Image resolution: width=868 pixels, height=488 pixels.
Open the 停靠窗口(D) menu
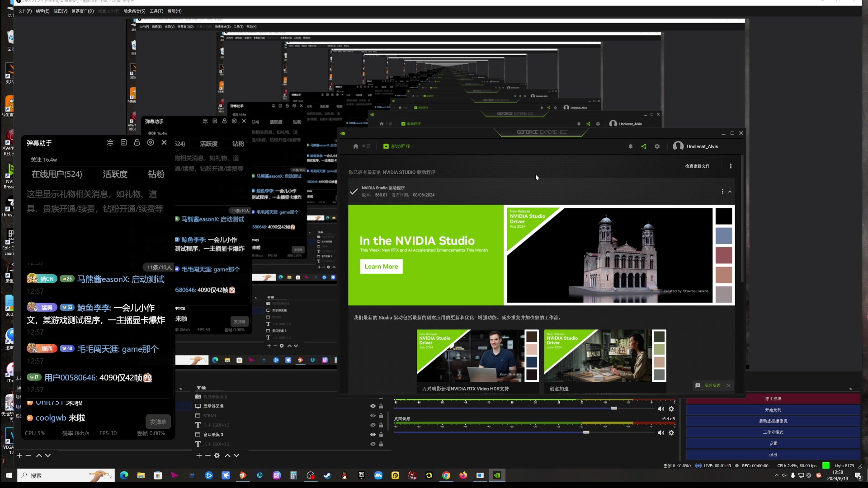83,11
